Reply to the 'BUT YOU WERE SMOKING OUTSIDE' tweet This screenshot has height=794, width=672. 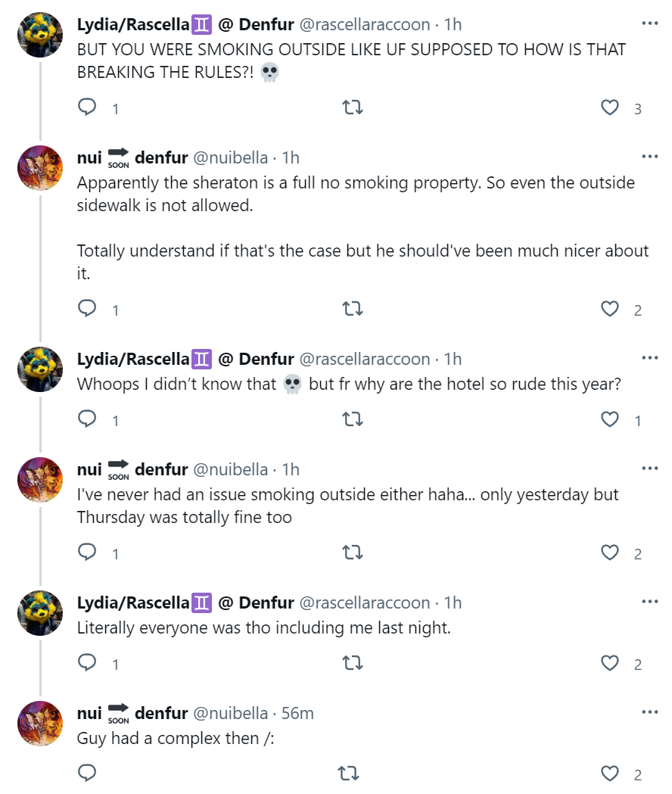(x=87, y=107)
